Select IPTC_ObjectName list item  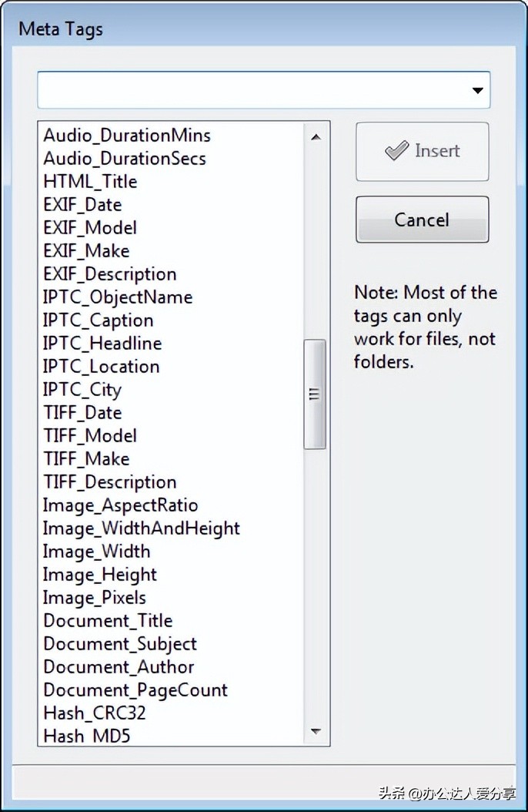point(118,297)
